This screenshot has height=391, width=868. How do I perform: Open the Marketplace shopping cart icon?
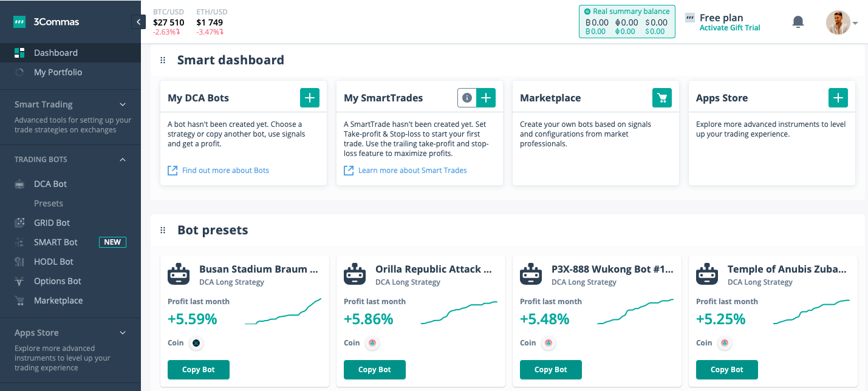click(661, 97)
